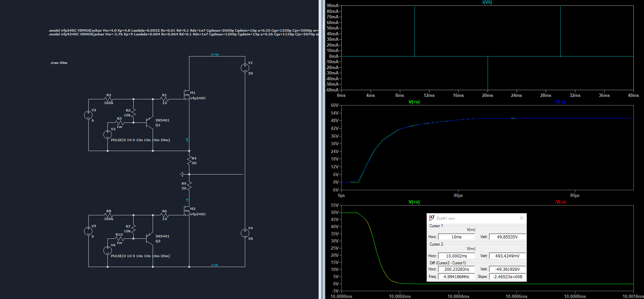Click the V3 pulse source symbol
The image size is (644, 299).
point(107,134)
